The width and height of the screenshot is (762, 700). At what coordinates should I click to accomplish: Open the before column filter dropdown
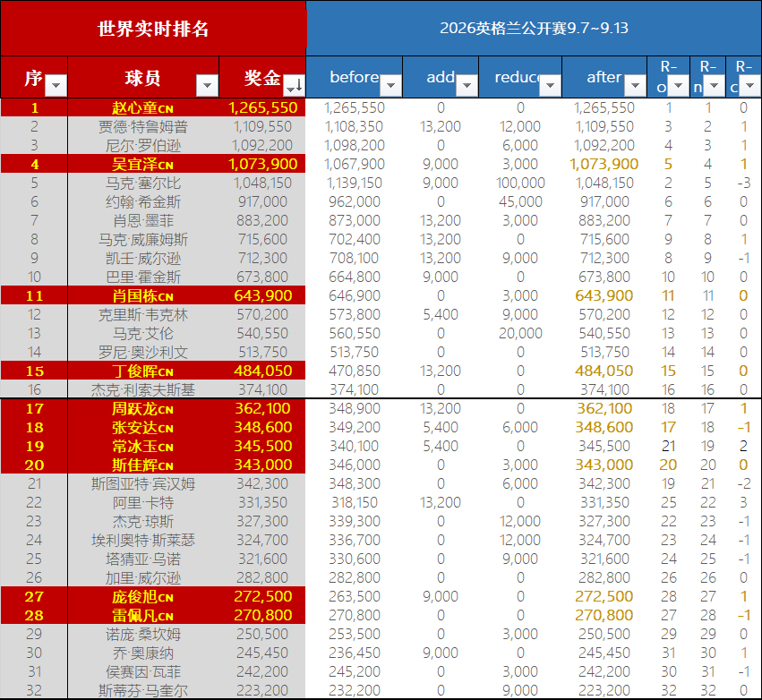pos(390,86)
